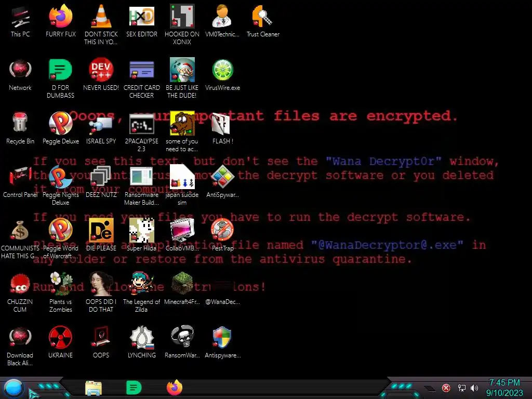Open the SEX EDITOR HxD icon
The image size is (532, 399).
coord(142,17)
